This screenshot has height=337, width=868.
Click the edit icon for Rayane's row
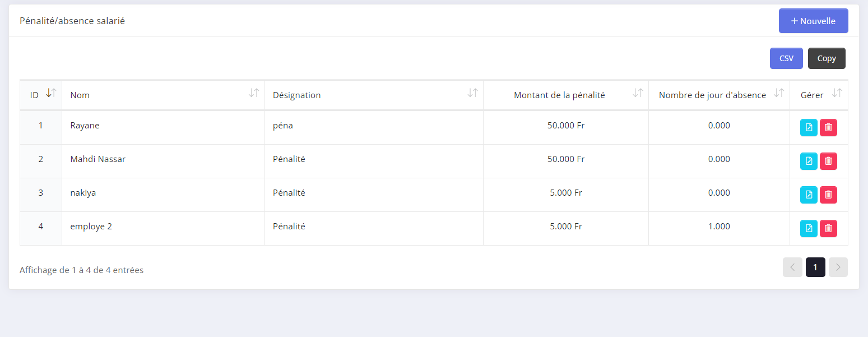tap(809, 128)
